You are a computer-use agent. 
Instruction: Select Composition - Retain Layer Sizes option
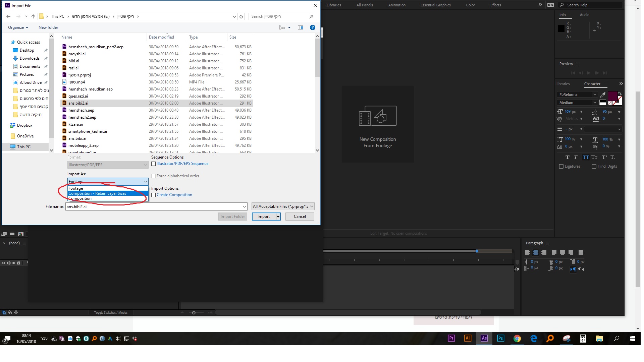97,193
